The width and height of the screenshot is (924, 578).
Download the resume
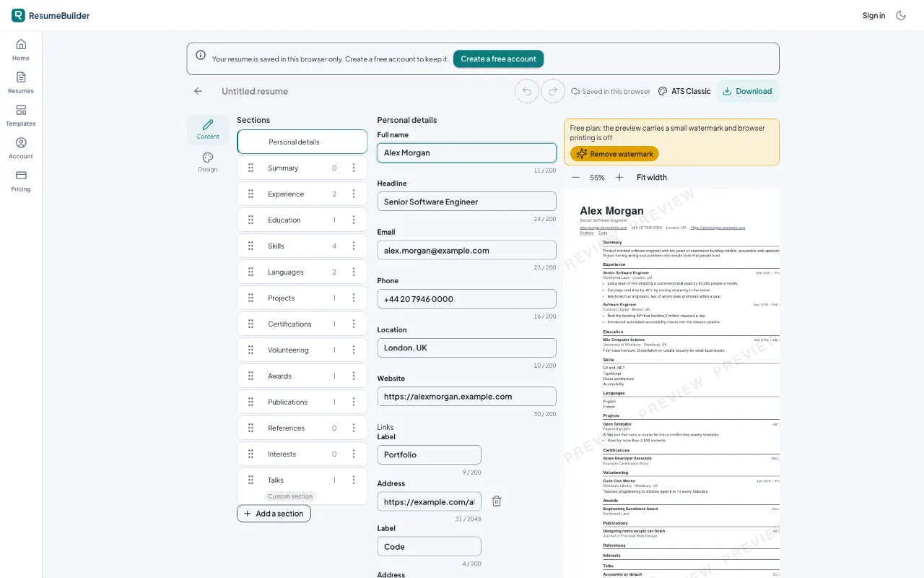[x=748, y=91]
